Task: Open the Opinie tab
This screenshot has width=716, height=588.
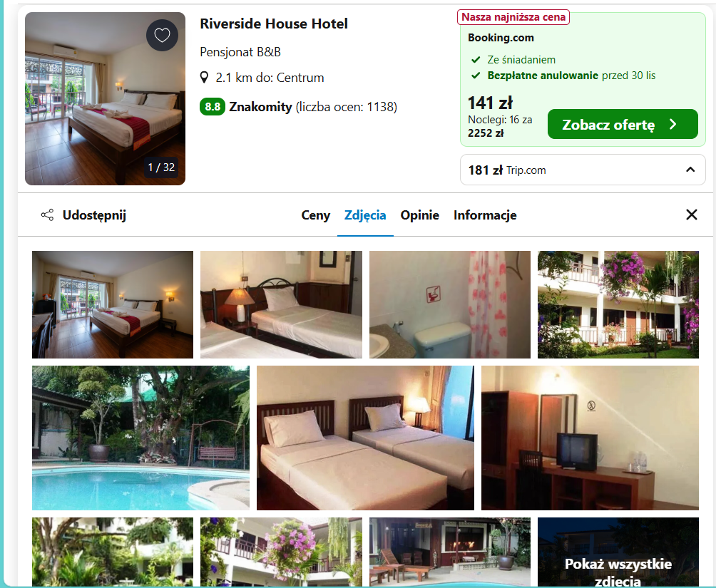Action: pyautogui.click(x=419, y=215)
